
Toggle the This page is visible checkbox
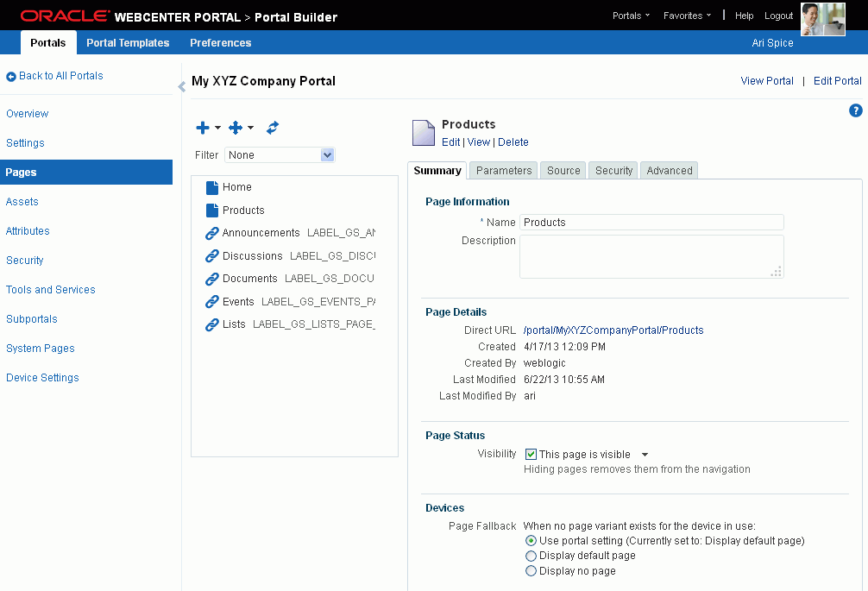point(531,455)
